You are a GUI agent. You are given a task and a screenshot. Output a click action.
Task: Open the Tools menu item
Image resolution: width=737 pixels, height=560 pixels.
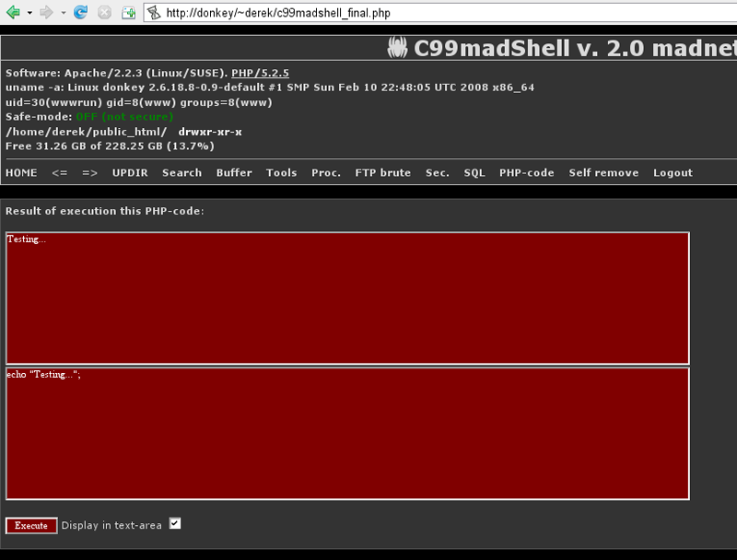point(282,173)
